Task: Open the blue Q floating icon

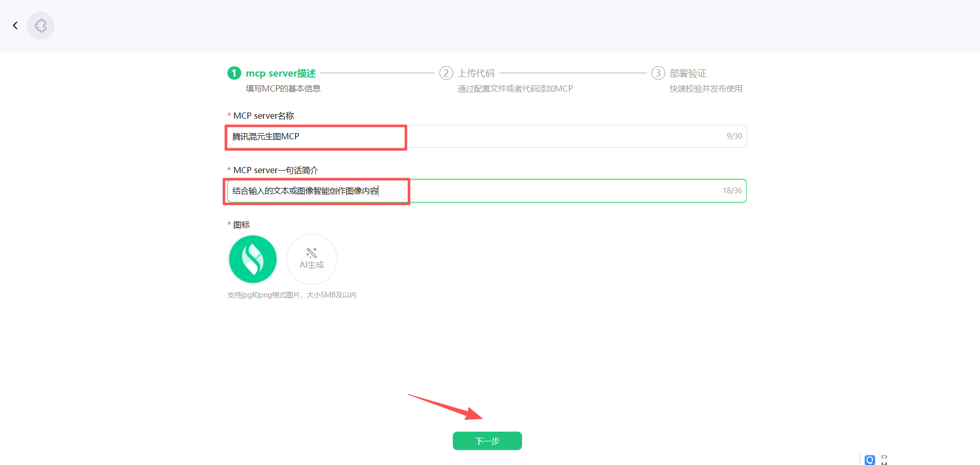Action: tap(870, 460)
